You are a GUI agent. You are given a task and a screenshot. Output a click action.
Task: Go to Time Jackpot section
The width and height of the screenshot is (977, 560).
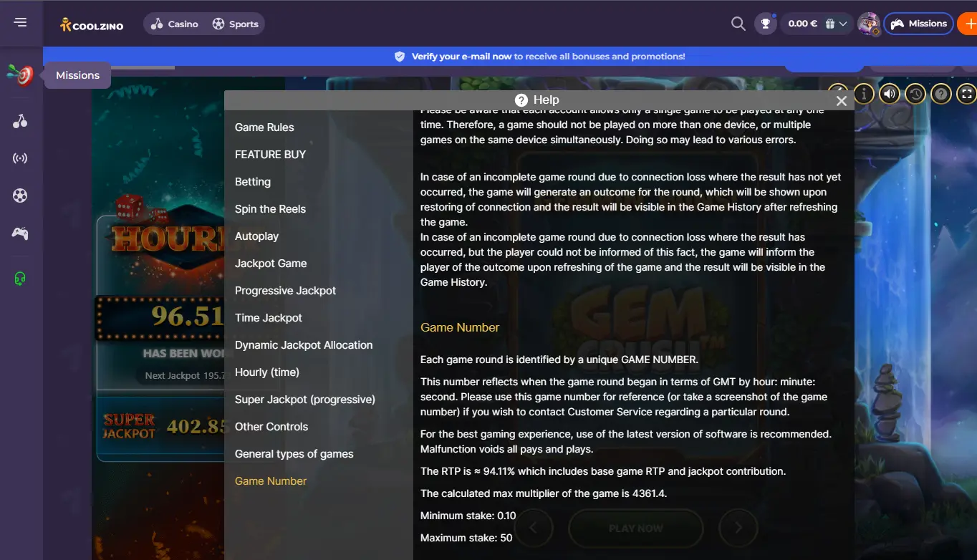coord(269,318)
